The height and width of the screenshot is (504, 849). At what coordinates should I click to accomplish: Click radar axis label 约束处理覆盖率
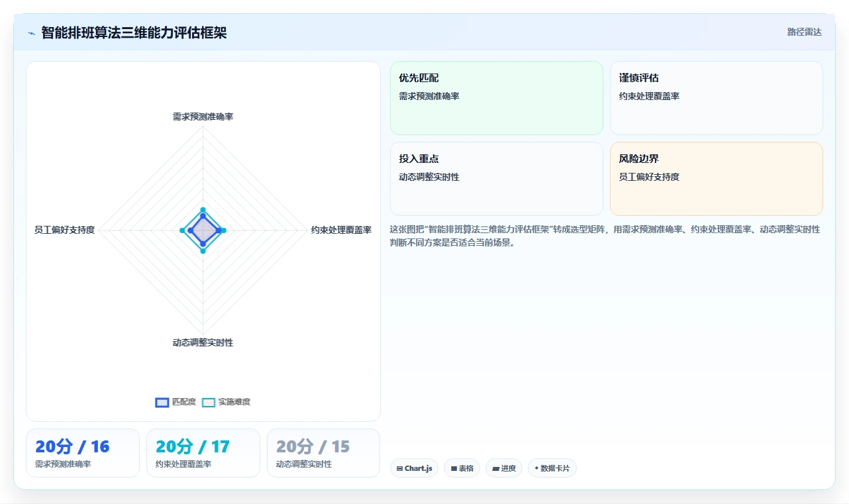(x=341, y=230)
